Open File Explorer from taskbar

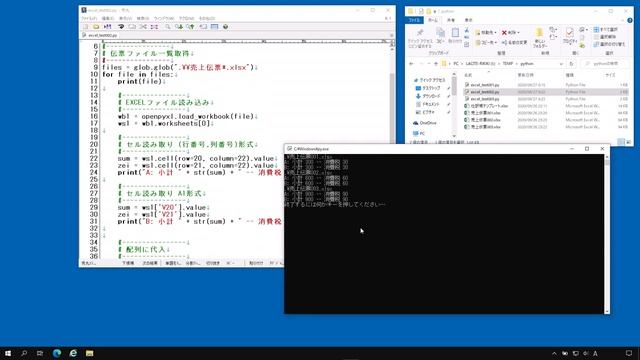89,353
